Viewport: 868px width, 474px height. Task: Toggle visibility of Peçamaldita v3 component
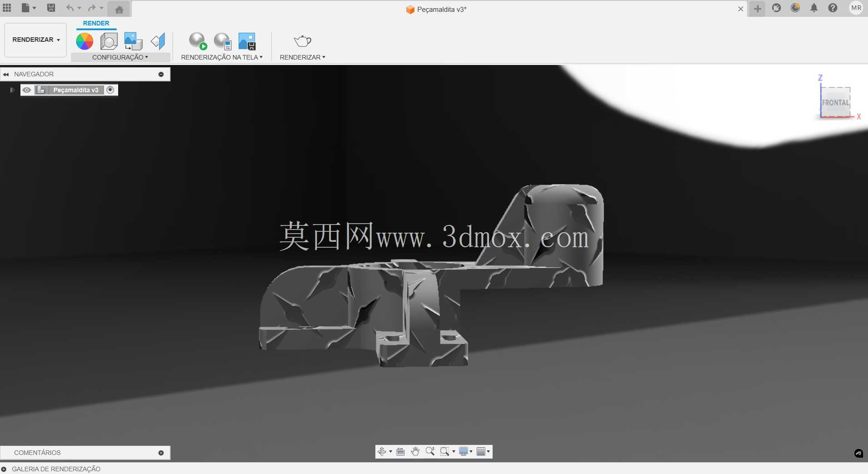[27, 90]
